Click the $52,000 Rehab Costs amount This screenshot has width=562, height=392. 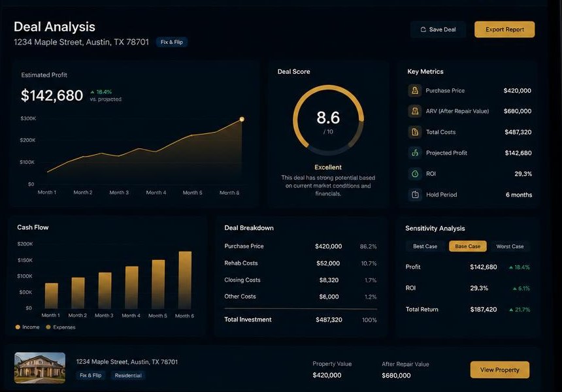[328, 263]
